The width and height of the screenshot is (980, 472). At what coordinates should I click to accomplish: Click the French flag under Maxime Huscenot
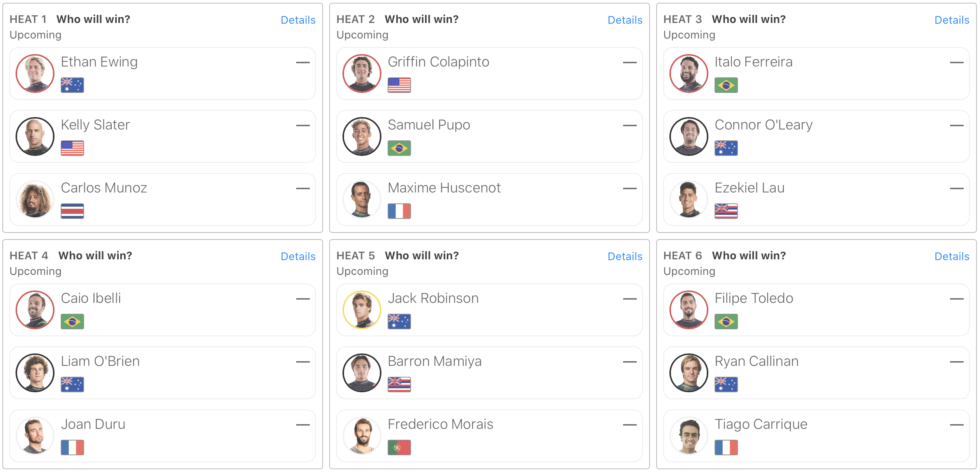pyautogui.click(x=399, y=211)
